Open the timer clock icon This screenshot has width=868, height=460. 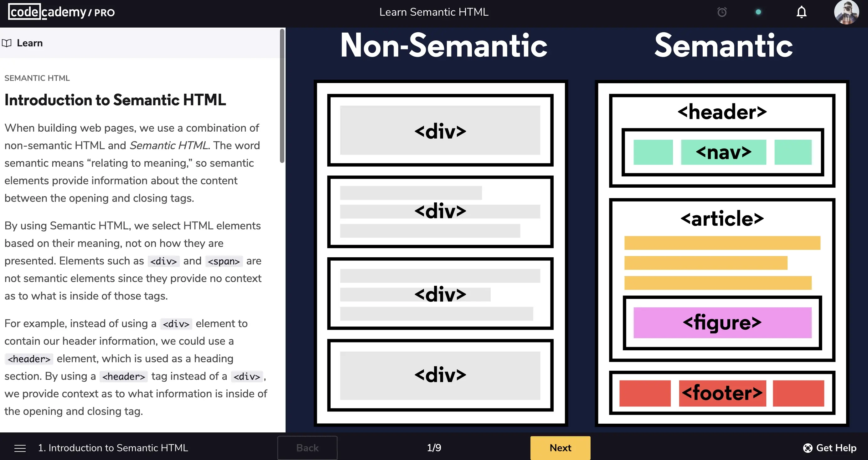[x=722, y=12]
